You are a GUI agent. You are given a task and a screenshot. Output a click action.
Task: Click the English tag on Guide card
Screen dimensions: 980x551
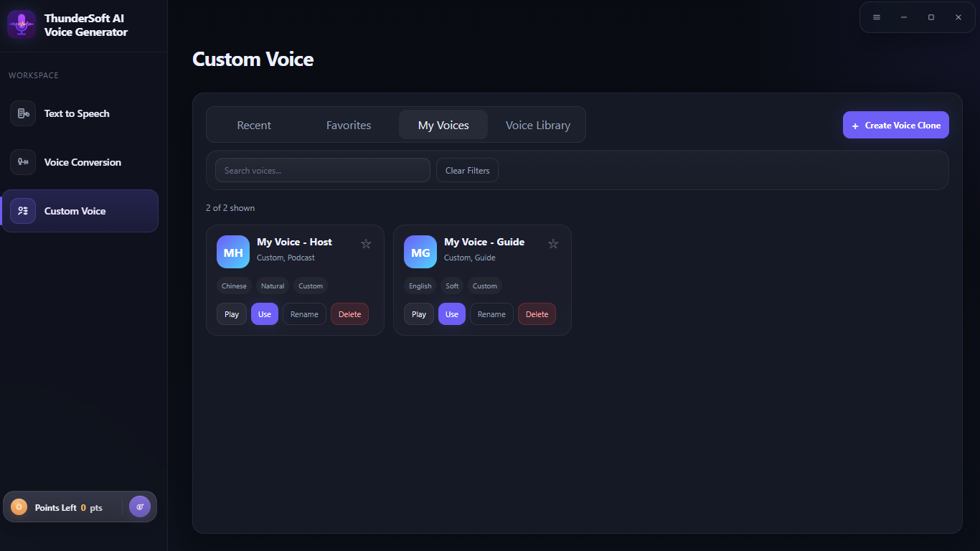tap(420, 286)
